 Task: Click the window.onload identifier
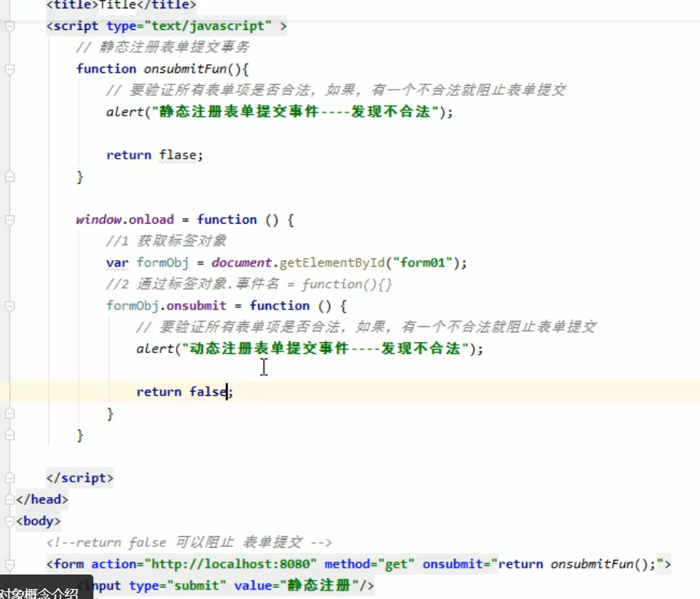pos(125,220)
